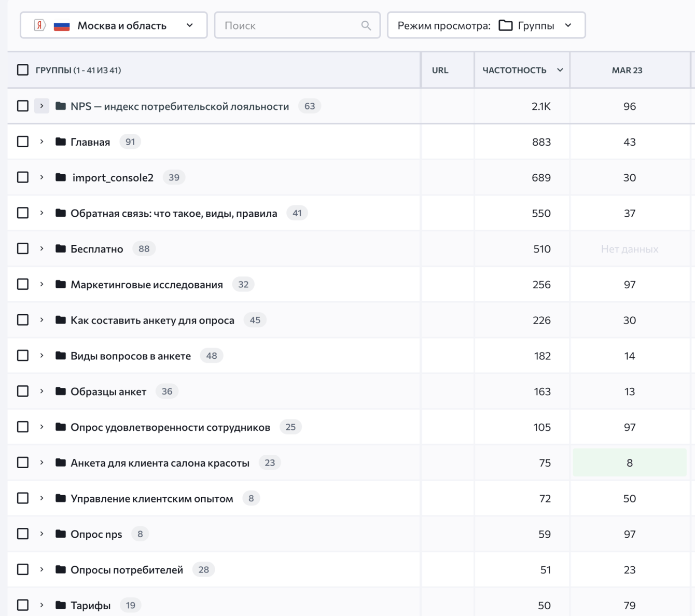Viewport: 695px width, 616px height.
Task: Expand the NPS — индекс потребительской лояльности group
Action: click(x=42, y=106)
